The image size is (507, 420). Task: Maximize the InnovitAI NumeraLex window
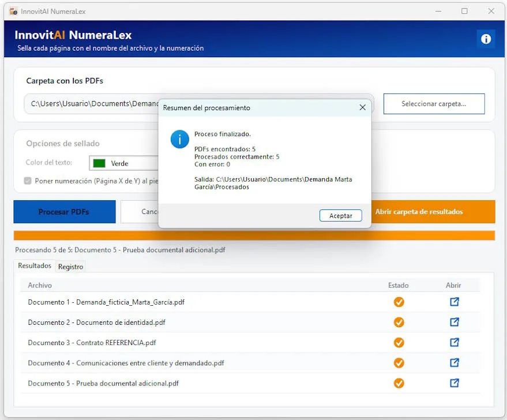pos(464,11)
